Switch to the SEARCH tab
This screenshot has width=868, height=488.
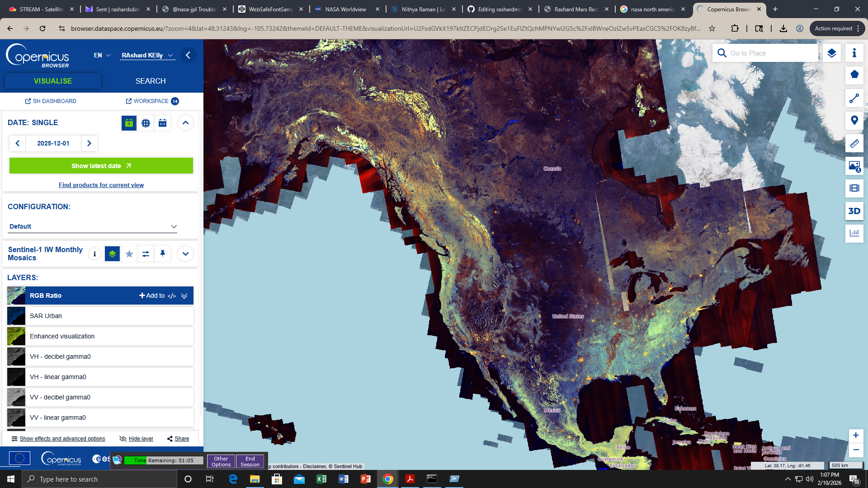coord(151,81)
